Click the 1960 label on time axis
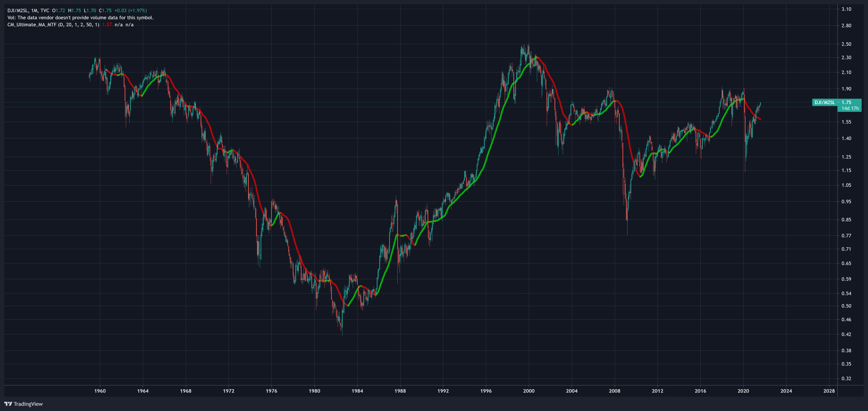868x411 pixels. [100, 391]
